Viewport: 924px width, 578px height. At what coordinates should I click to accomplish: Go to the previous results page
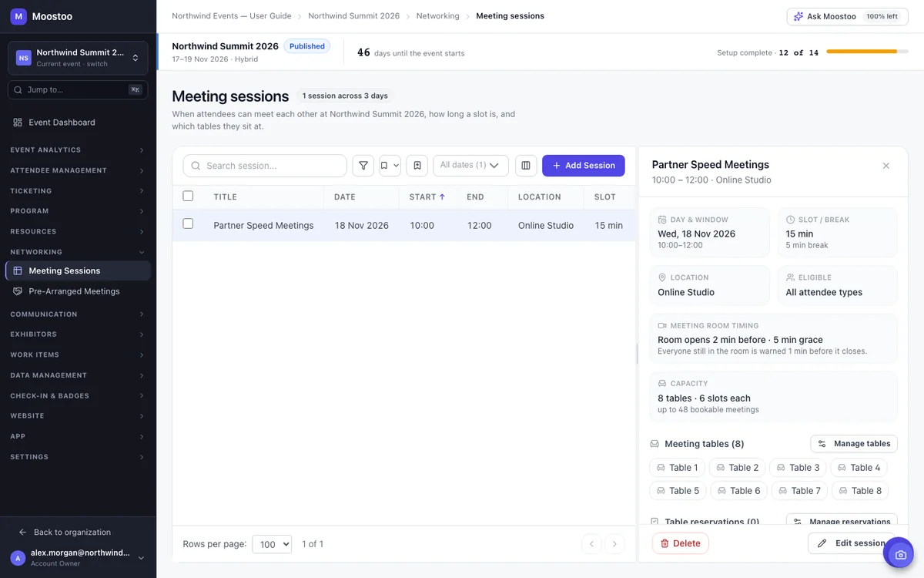591,544
